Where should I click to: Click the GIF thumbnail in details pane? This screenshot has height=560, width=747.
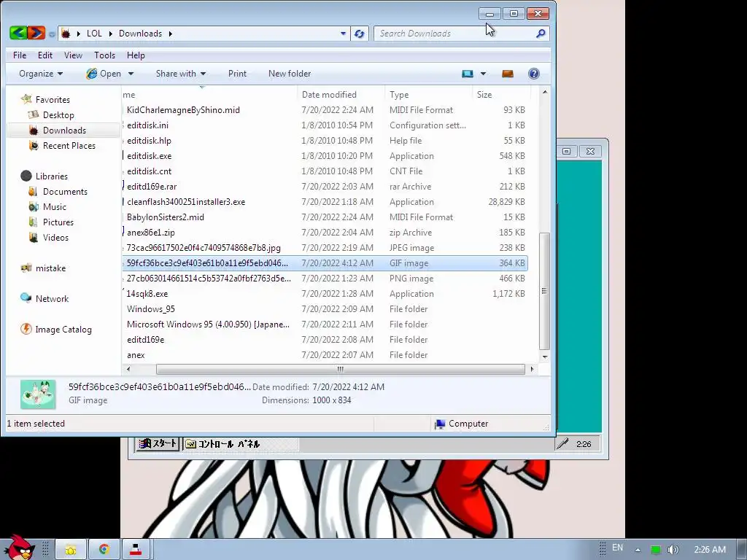[x=38, y=394]
